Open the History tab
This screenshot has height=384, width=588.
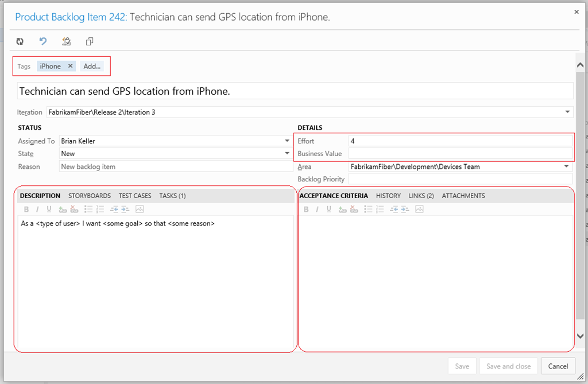(388, 196)
